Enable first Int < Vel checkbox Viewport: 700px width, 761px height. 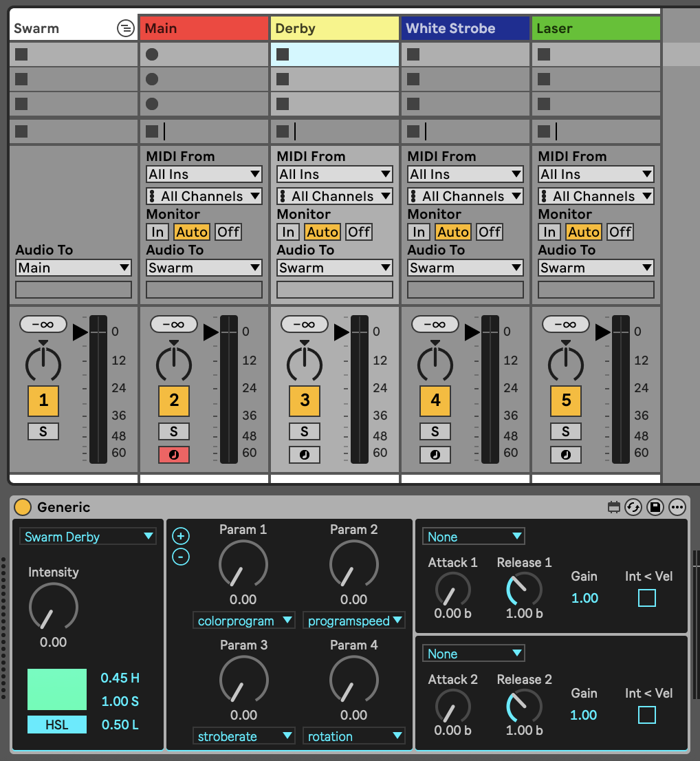(x=647, y=598)
